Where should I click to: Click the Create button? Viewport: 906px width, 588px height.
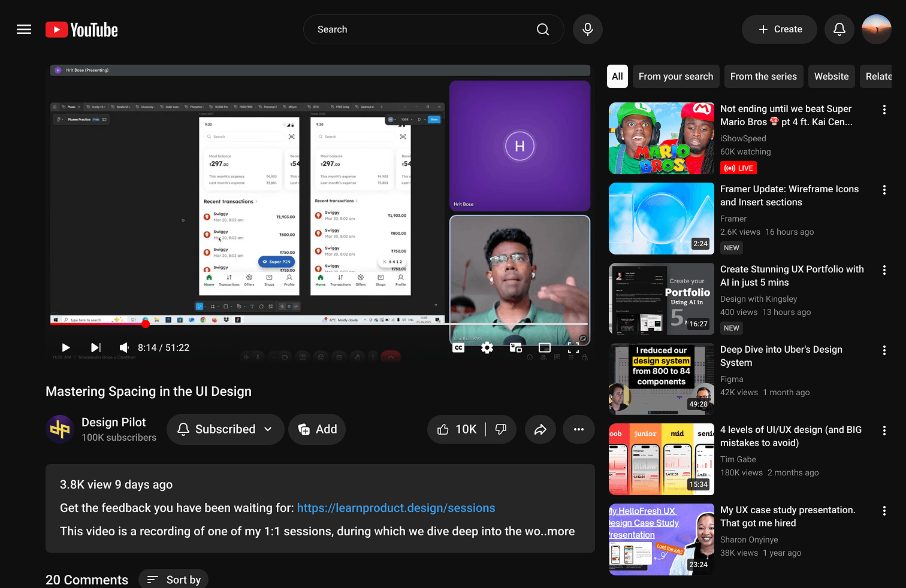780,29
